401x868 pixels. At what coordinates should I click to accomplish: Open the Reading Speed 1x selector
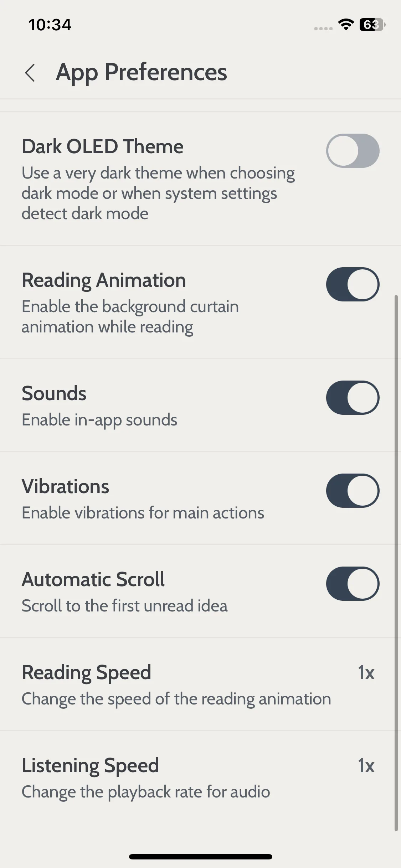coord(366,673)
